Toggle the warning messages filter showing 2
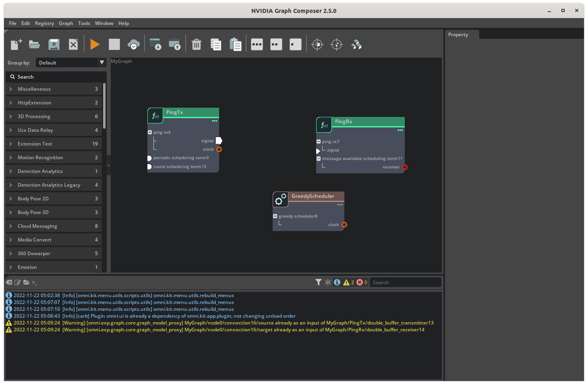 (348, 282)
